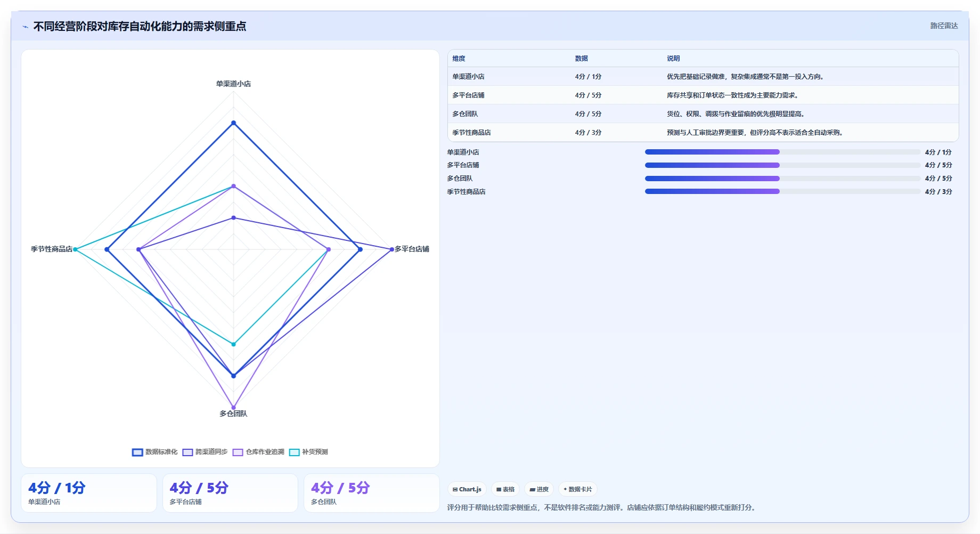Click the description starting 货位、权限、调拨
The width and height of the screenshot is (980, 534).
pyautogui.click(x=736, y=114)
